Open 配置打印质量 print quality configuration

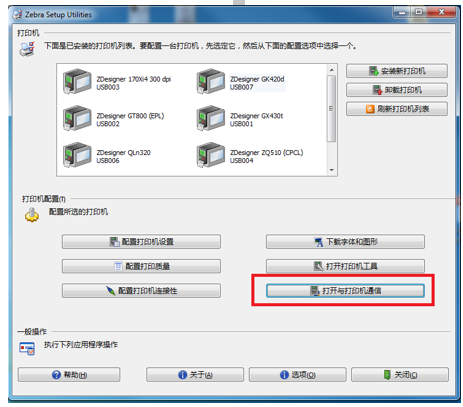click(141, 266)
